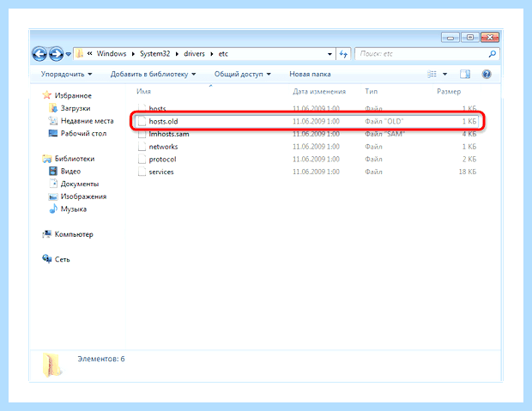This screenshot has height=411, width=532.
Task: Toggle the preview pane icon
Action: [465, 74]
